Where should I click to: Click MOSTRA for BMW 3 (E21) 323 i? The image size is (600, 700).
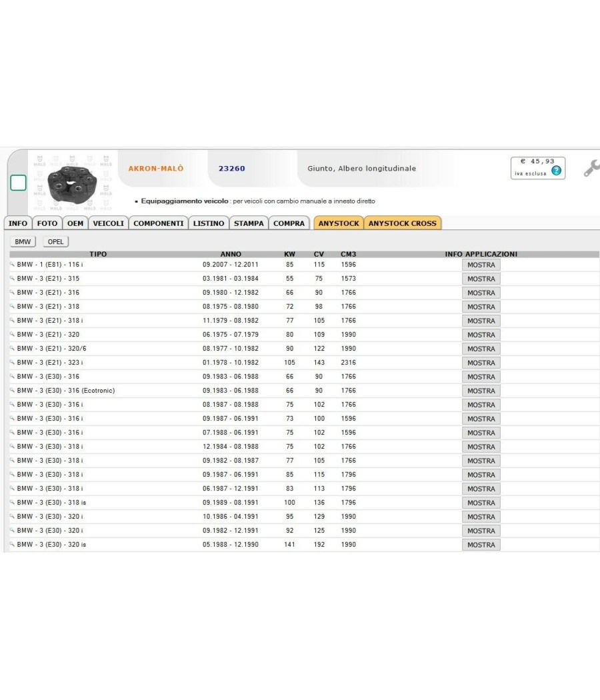[x=481, y=363]
